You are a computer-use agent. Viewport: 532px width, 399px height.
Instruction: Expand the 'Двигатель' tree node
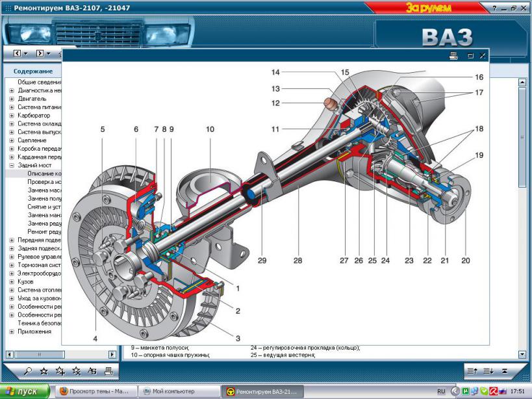tap(12, 99)
